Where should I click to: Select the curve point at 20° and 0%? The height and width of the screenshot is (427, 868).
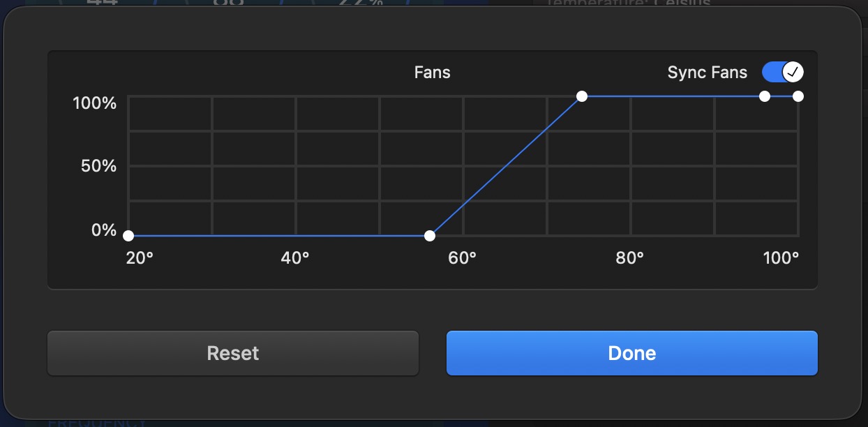[128, 236]
